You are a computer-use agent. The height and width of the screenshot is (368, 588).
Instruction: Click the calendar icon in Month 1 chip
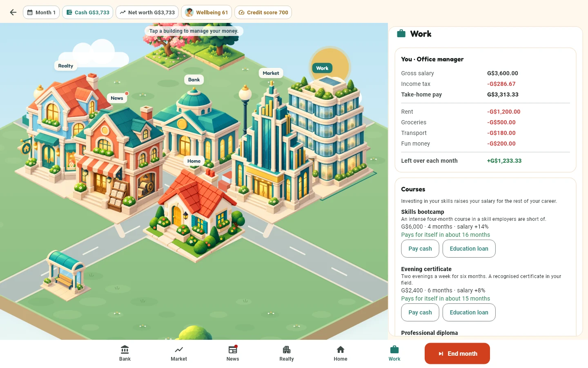30,12
